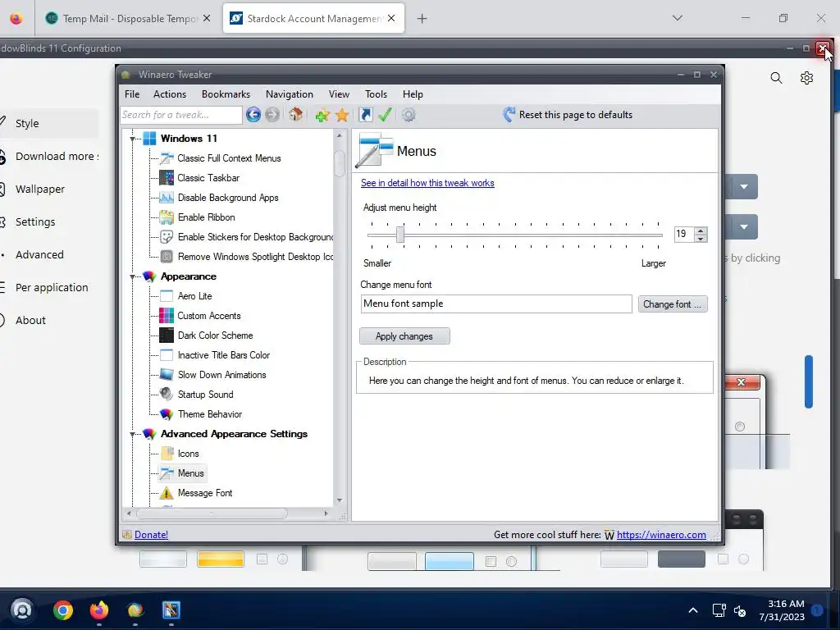Click the grey Forward navigation arrow
This screenshot has width=840, height=630.
(x=272, y=115)
